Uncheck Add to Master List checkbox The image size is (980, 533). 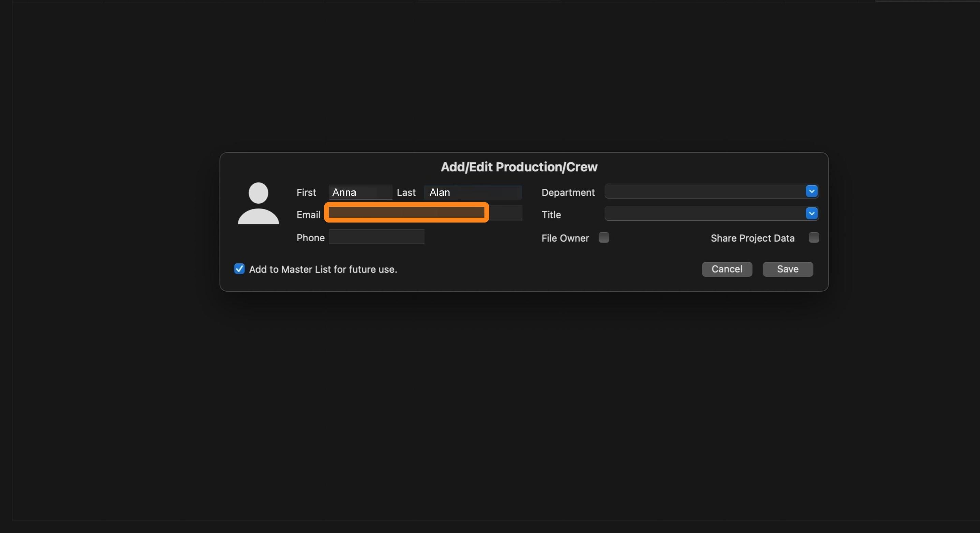[239, 269]
